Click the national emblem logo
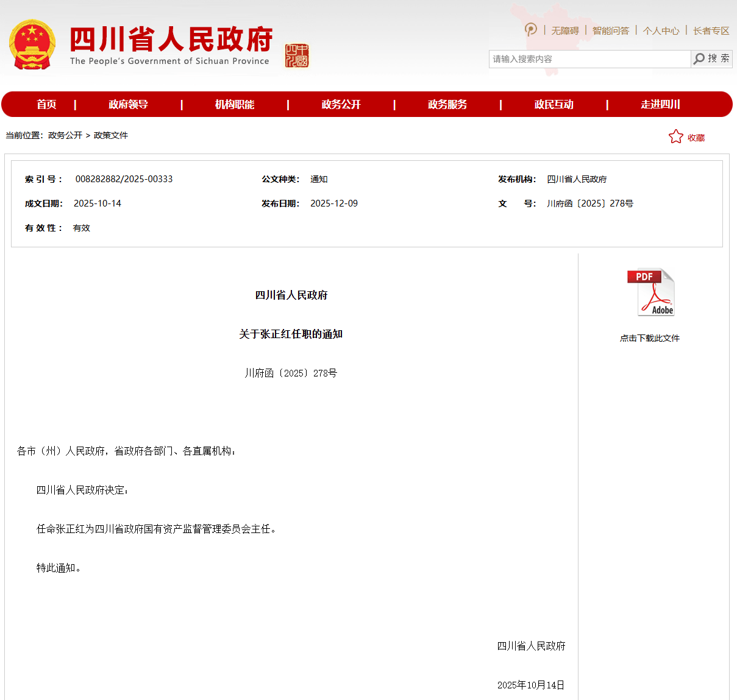Screen dimensions: 737x700 click(32, 44)
